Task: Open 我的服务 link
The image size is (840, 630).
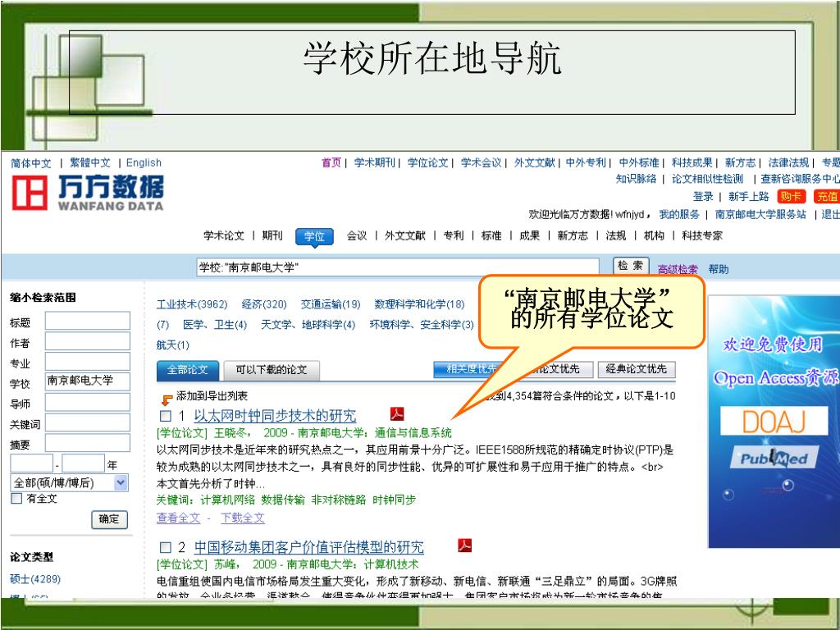Action: coord(679,214)
